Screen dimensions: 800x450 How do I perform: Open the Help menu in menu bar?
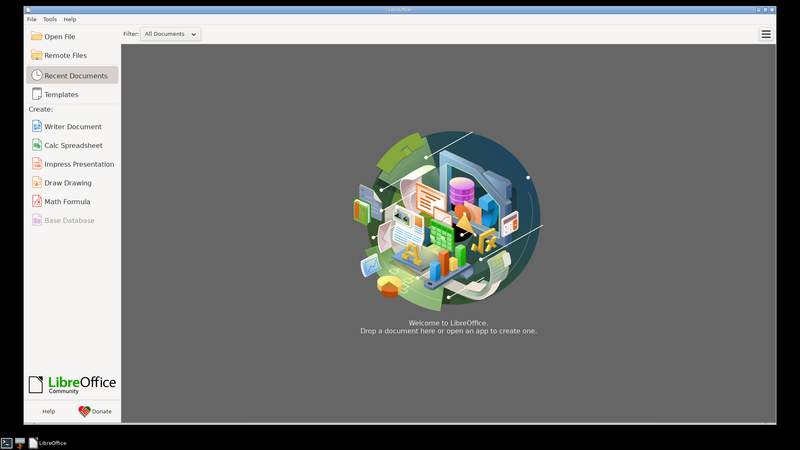(70, 19)
